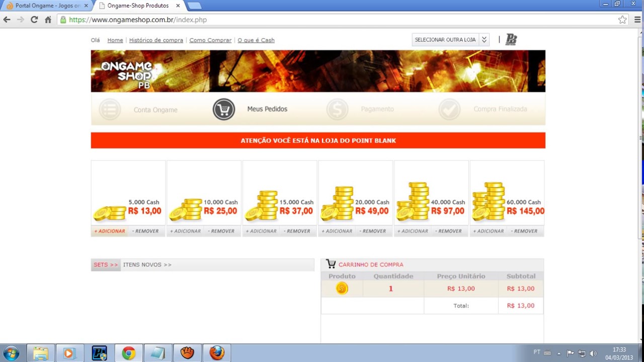Open File Explorer from taskbar
This screenshot has width=644, height=362.
(40, 353)
